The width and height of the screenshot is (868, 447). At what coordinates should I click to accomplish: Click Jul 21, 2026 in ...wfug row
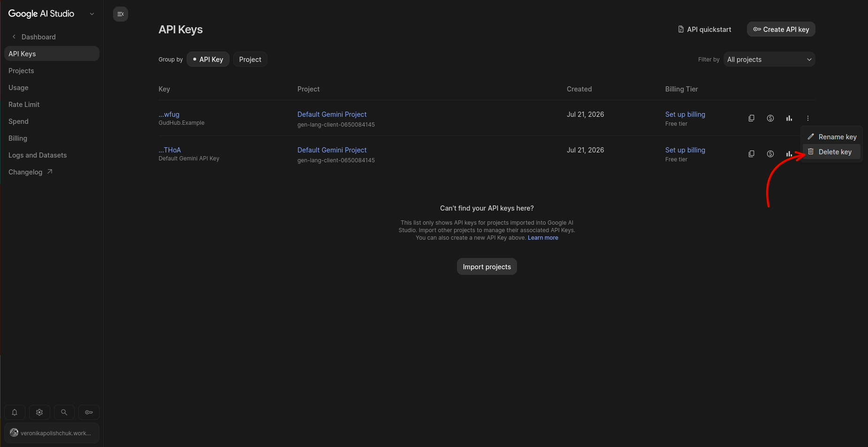(x=585, y=114)
